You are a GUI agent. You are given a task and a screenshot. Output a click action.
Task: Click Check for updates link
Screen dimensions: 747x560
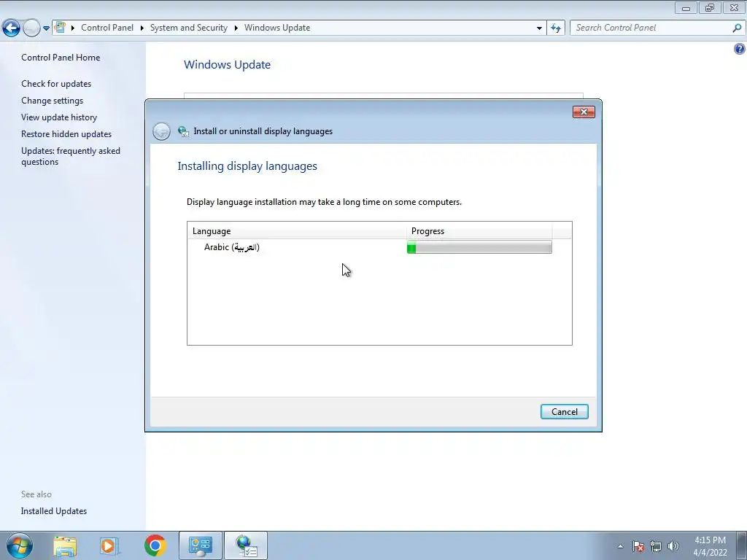point(56,84)
